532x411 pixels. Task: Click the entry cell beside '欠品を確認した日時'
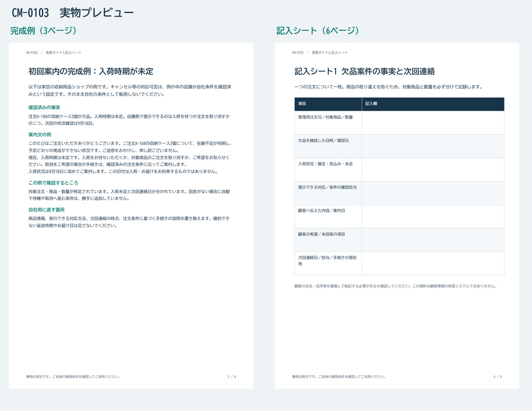tap(433, 146)
